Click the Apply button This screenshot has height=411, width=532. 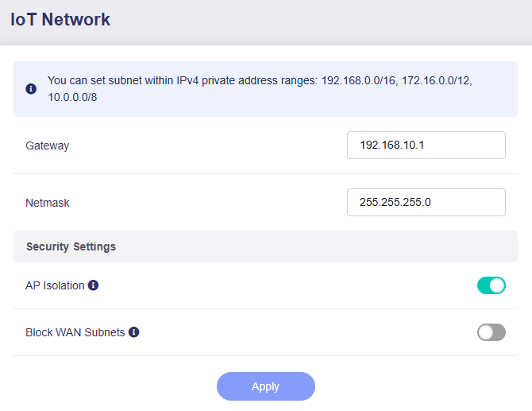pos(266,386)
